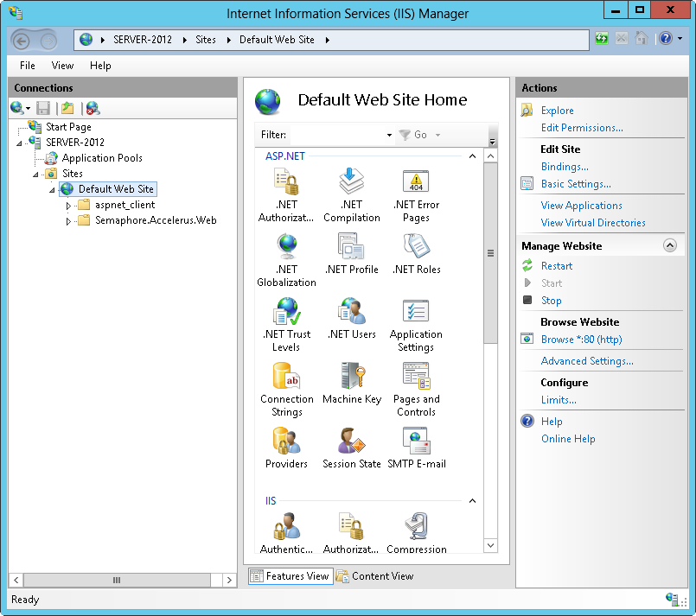The width and height of the screenshot is (696, 616).
Task: Open IIS Authorization Rules feature
Action: coord(351,533)
